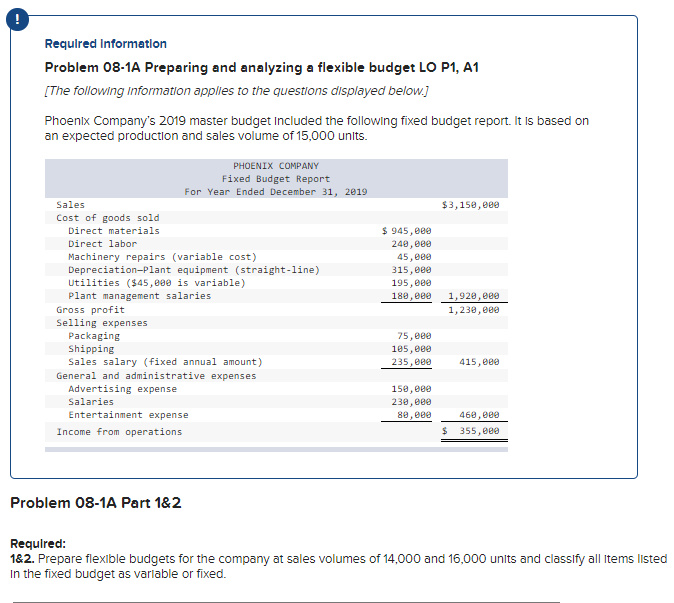
Task: Click the 'Direct labor' row label
Action: pyautogui.click(x=102, y=244)
